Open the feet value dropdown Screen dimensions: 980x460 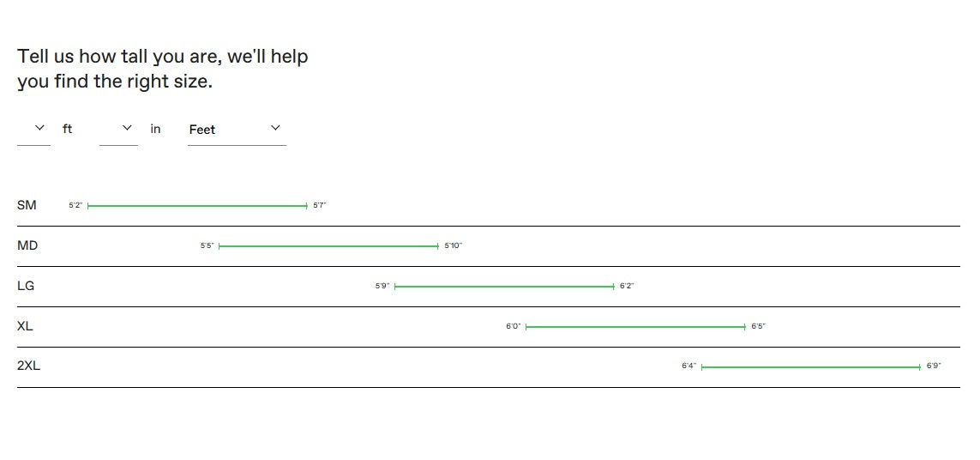34,129
